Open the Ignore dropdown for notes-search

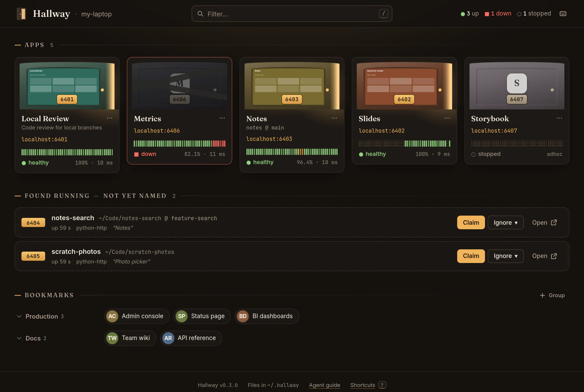point(506,222)
